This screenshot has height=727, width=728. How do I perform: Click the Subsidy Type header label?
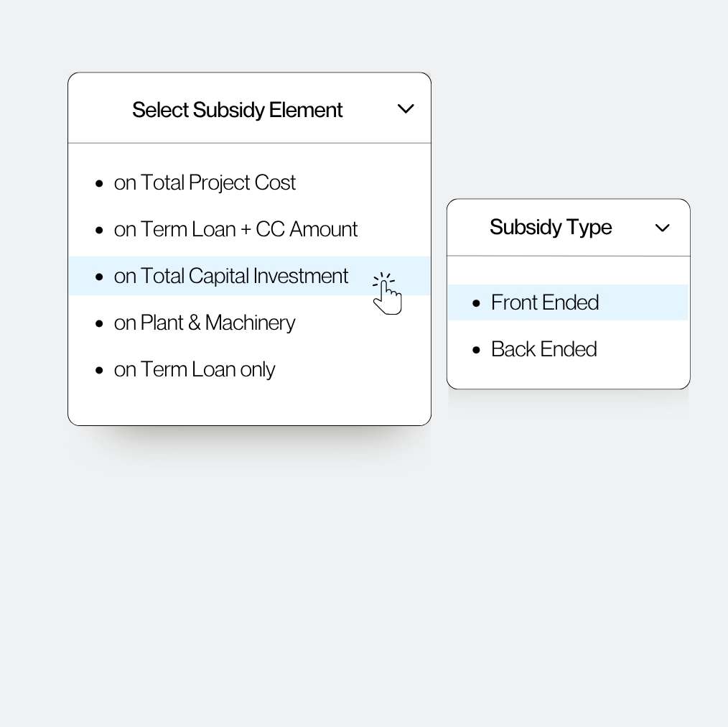[x=551, y=227]
